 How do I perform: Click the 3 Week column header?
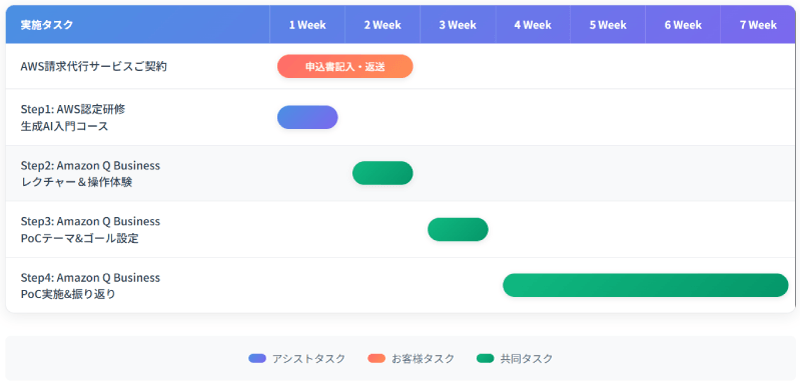click(458, 24)
